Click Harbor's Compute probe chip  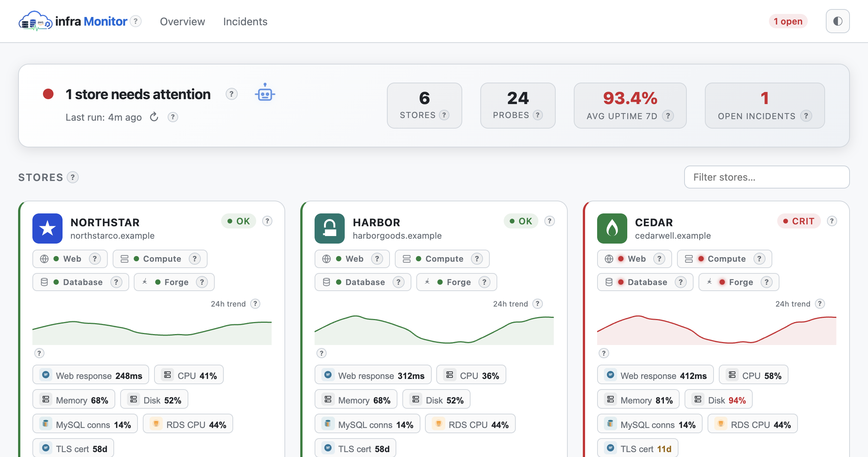(442, 259)
